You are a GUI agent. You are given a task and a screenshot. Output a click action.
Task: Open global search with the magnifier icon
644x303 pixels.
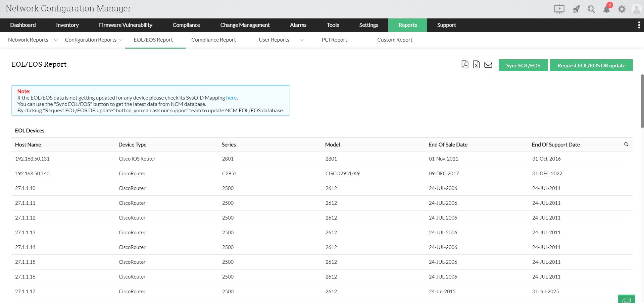pos(591,9)
